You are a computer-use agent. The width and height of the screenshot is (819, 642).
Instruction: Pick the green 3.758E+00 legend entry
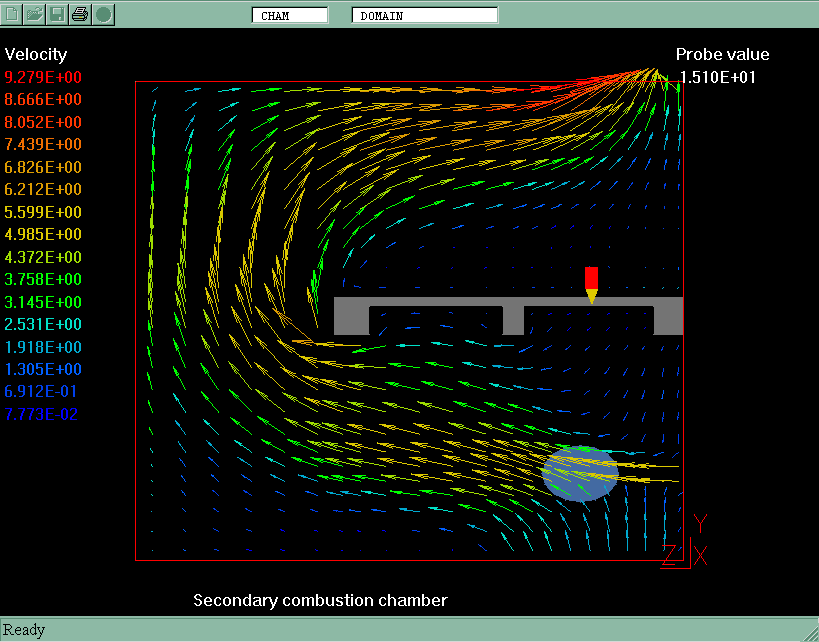pyautogui.click(x=43, y=280)
